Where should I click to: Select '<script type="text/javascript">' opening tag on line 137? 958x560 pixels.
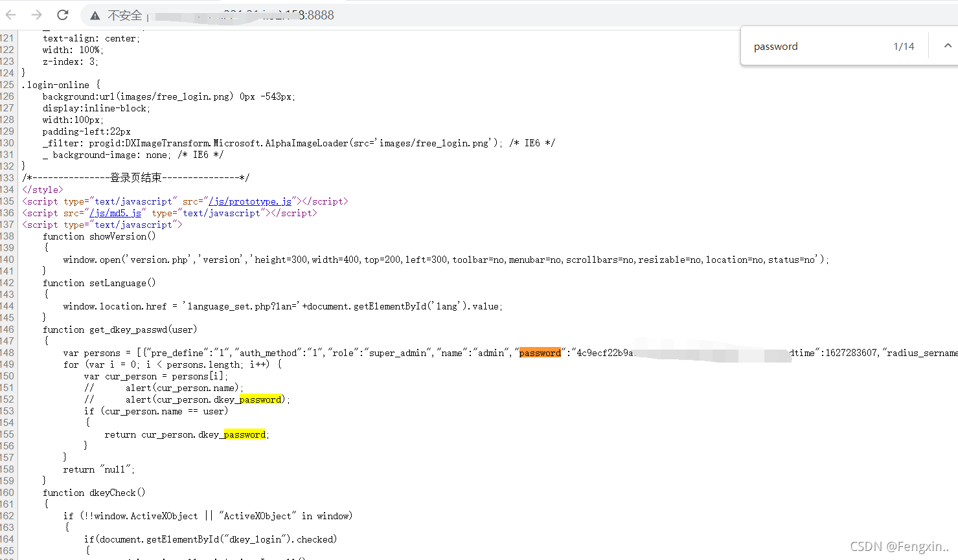pyautogui.click(x=102, y=225)
